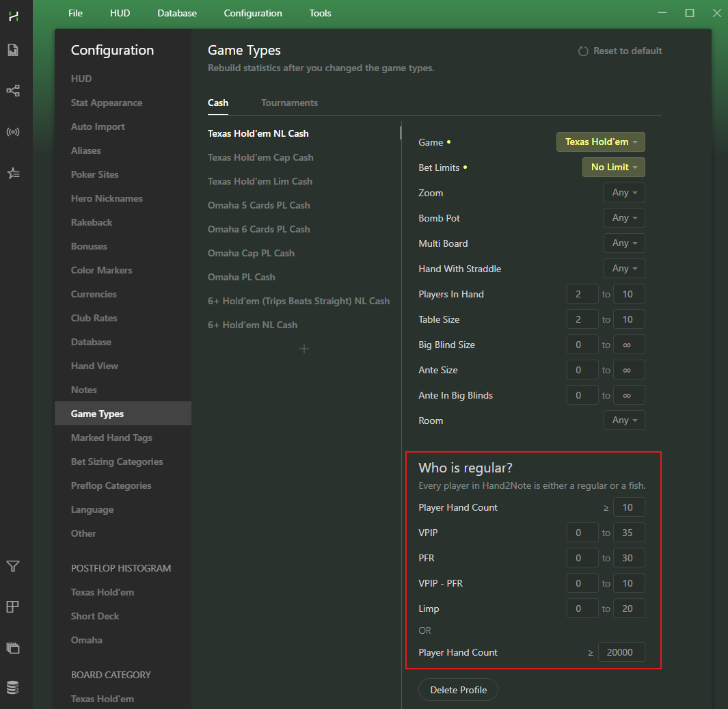This screenshot has height=709, width=728.
Task: Click the plus icon to add game type
Action: pyautogui.click(x=304, y=349)
